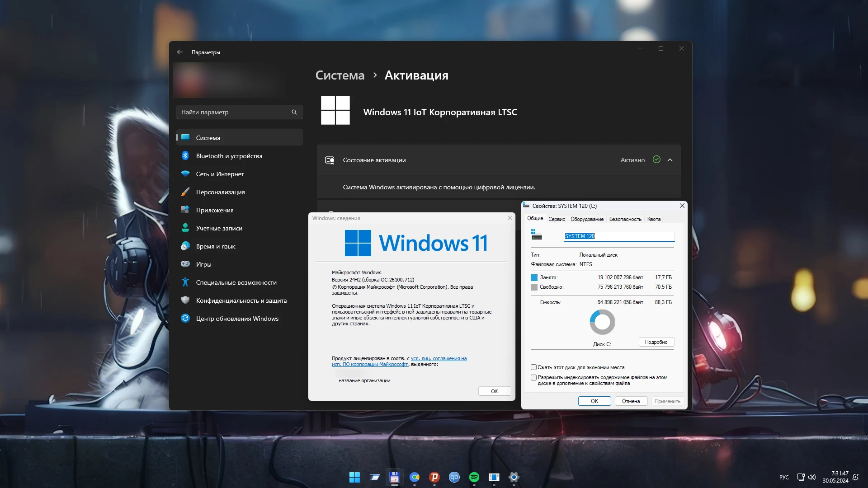The image size is (868, 488).
Task: Click the Details button for disk C
Action: click(656, 342)
